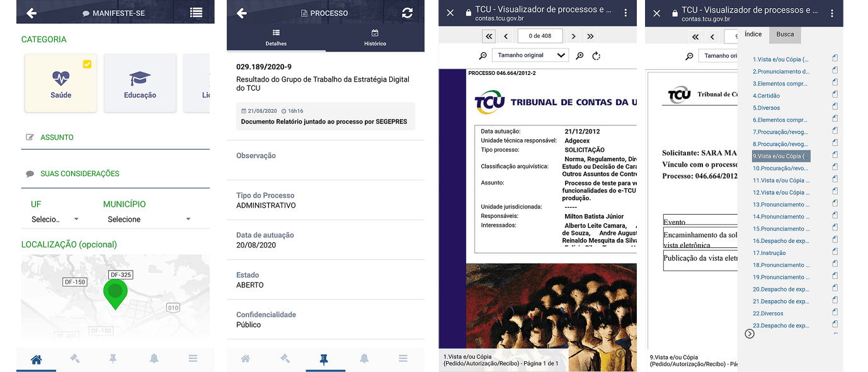Open index entry 17.Instrução
868x372 pixels.
769,253
